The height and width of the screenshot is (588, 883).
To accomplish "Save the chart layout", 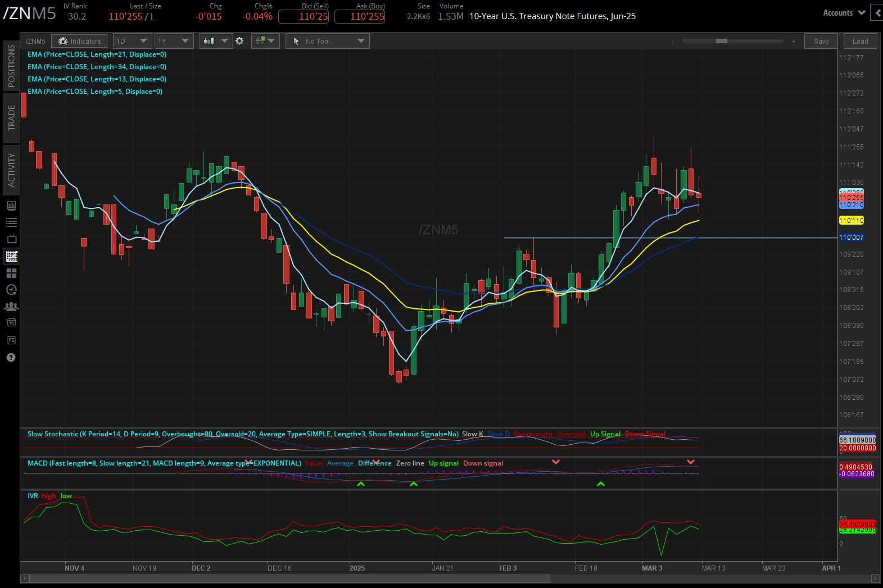I will tap(821, 41).
